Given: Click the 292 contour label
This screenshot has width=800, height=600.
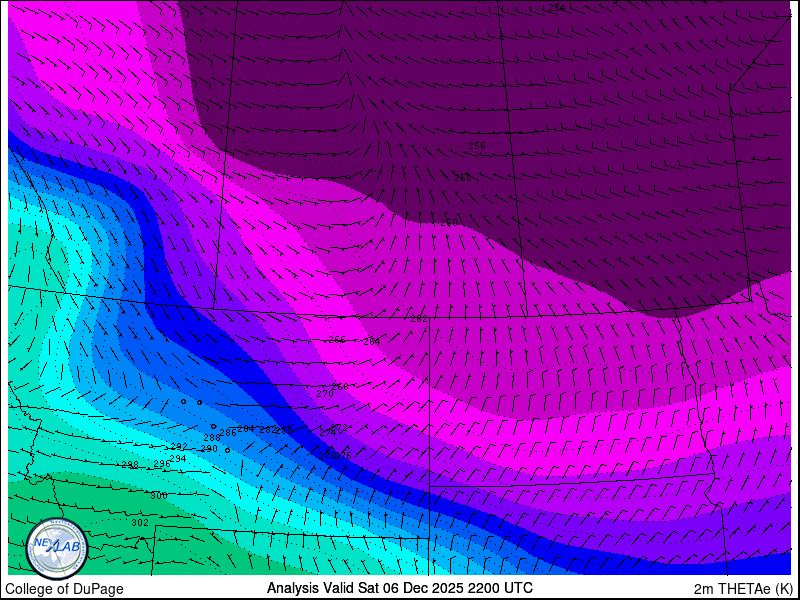Looking at the screenshot, I should 179,447.
